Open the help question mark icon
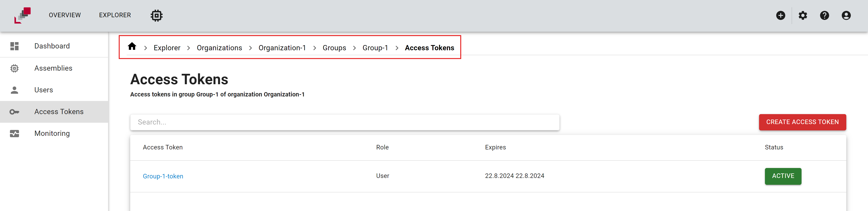868x211 pixels. click(x=824, y=16)
